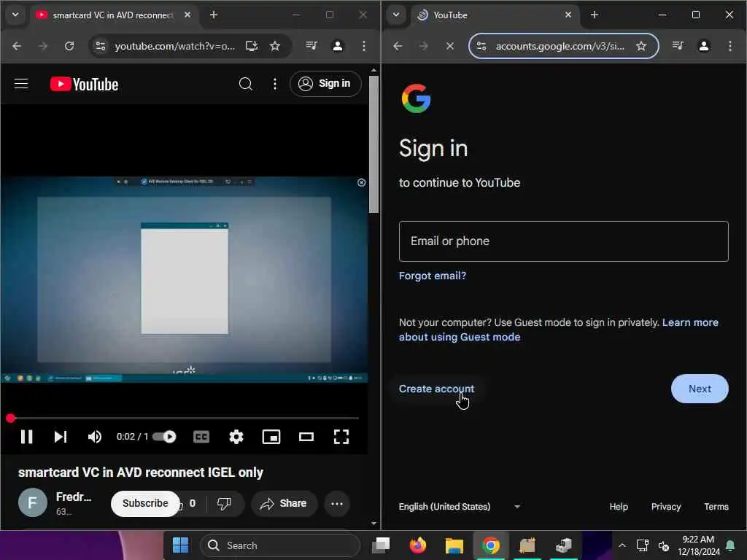
Task: Show hidden system tray icons
Action: click(622, 545)
